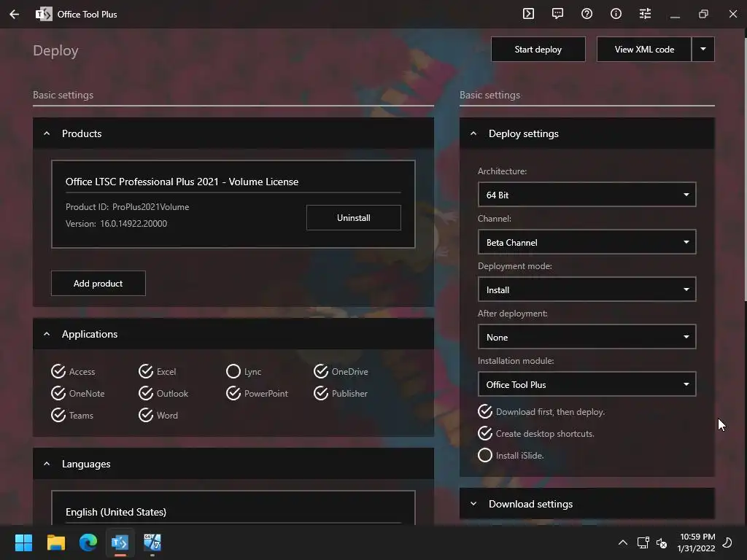Screen dimensions: 747x560
Task: Show hidden tray icons chevron
Action: [x=623, y=542]
